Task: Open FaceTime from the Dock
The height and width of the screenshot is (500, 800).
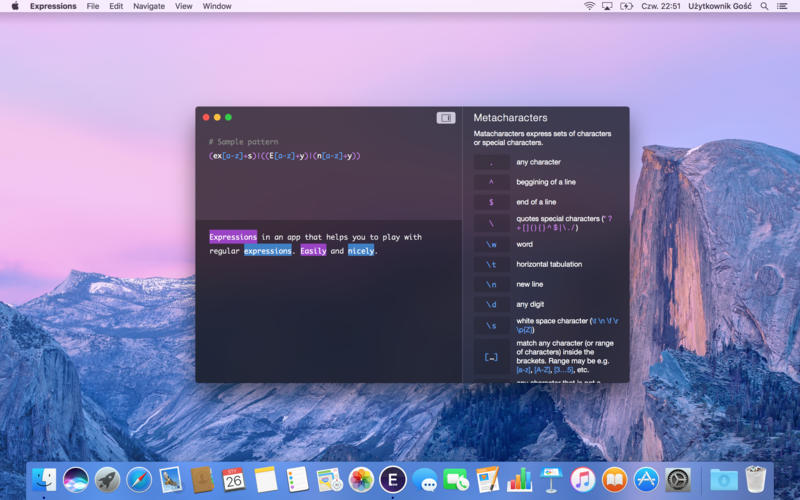Action: 456,480
